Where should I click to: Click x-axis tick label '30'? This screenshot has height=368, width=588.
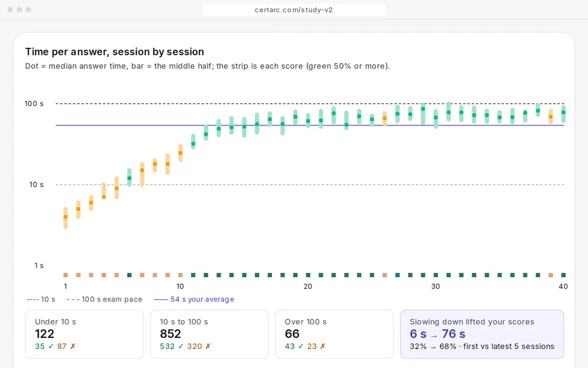pos(435,286)
